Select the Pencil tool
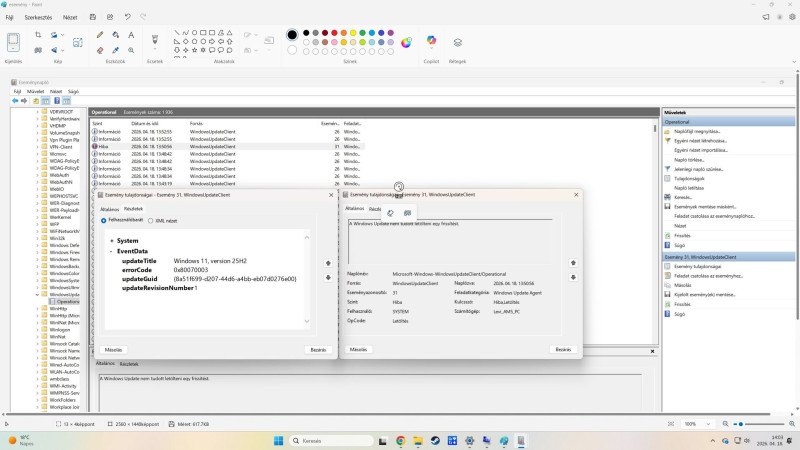Screen dimensions: 800x450 click(x=100, y=35)
